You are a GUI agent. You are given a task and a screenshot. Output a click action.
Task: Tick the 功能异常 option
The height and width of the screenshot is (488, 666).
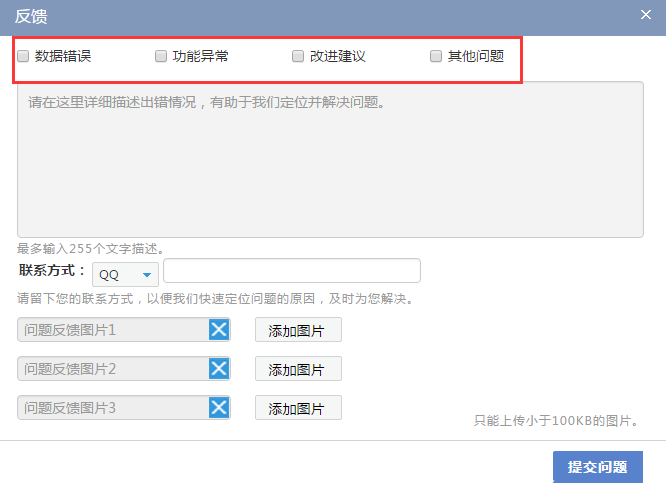[x=161, y=57]
